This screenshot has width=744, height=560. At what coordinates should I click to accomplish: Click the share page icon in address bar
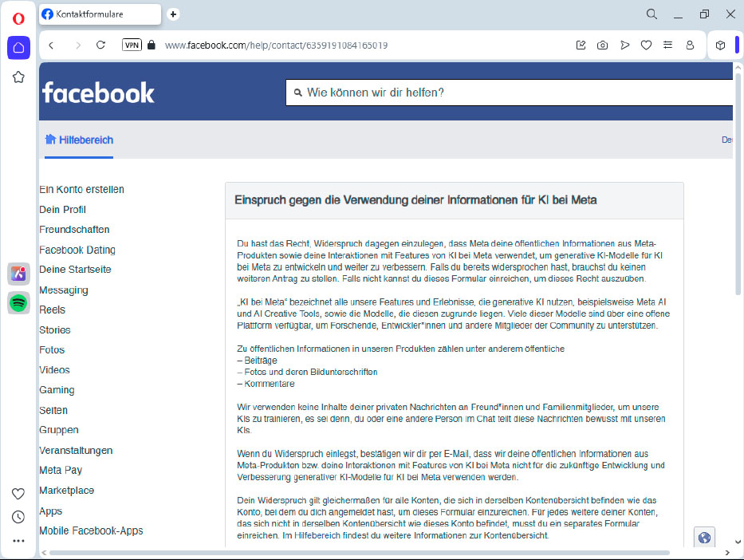[x=581, y=45]
